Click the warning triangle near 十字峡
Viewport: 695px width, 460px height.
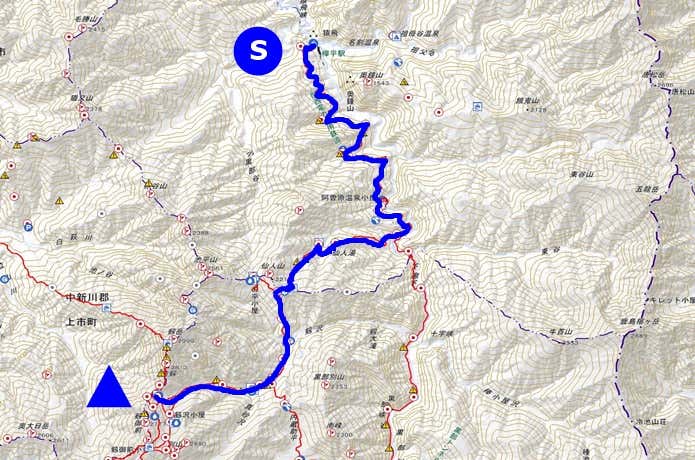[403, 348]
